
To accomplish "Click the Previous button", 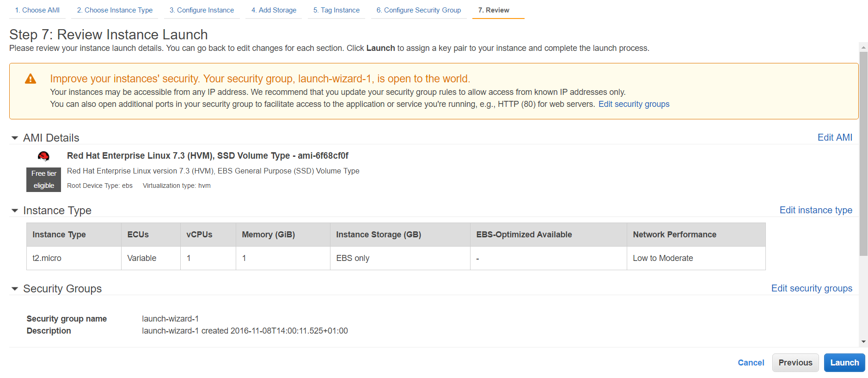I will coord(795,363).
